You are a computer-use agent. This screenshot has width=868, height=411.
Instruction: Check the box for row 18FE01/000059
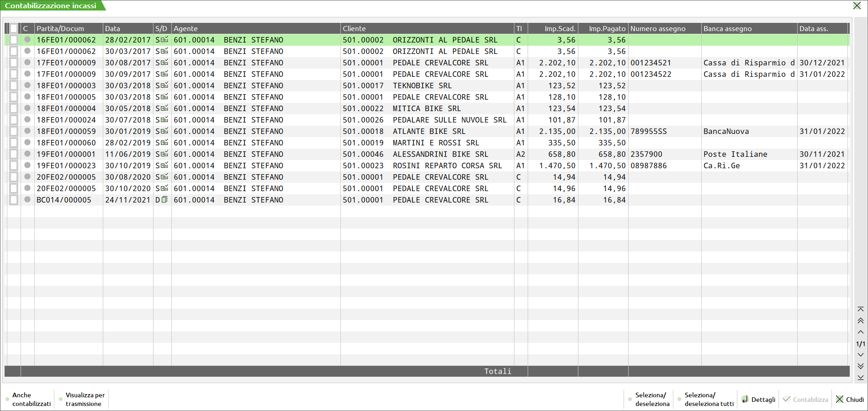point(14,131)
